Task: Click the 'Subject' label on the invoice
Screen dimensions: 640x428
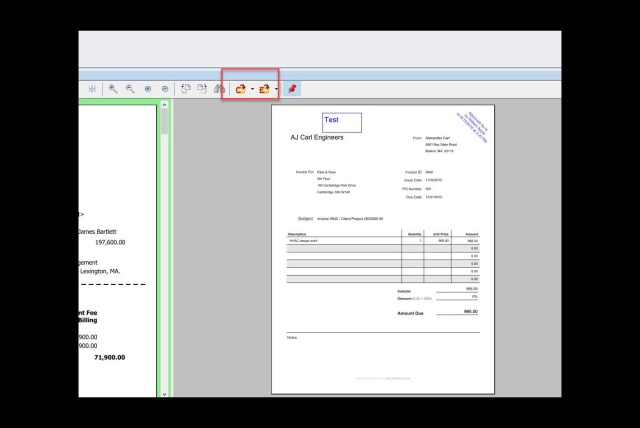Action: 305,219
